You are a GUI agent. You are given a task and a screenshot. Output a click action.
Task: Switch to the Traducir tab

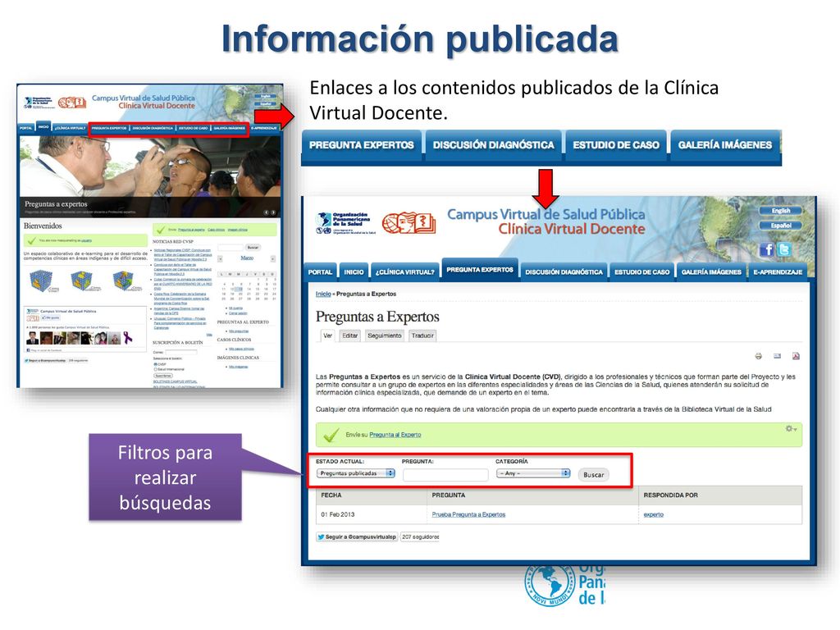tap(422, 336)
